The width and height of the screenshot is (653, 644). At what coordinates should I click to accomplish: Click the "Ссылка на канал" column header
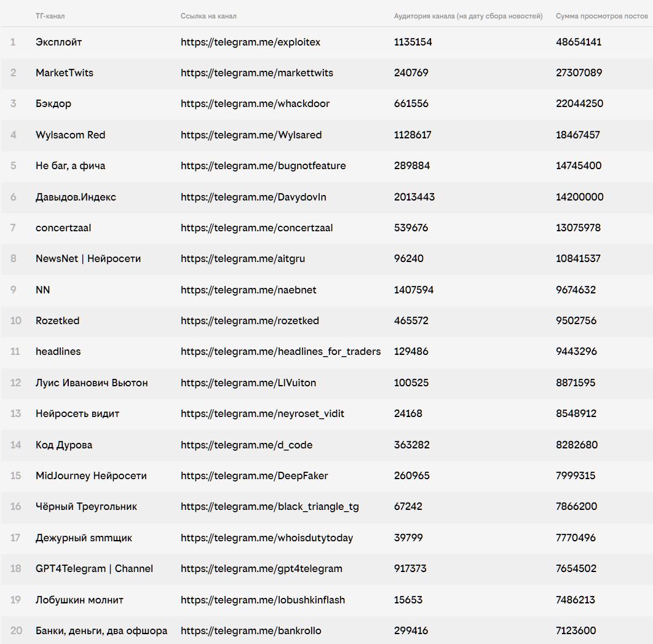click(x=208, y=16)
